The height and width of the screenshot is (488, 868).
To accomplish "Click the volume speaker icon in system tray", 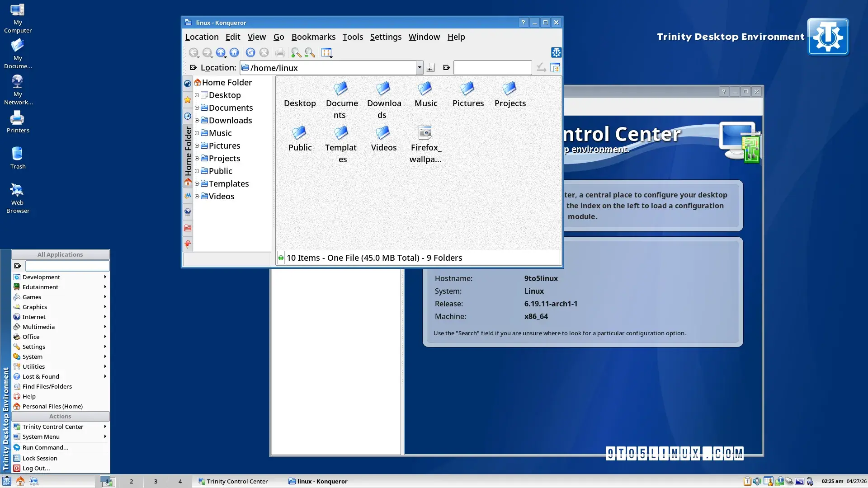I will (x=757, y=481).
